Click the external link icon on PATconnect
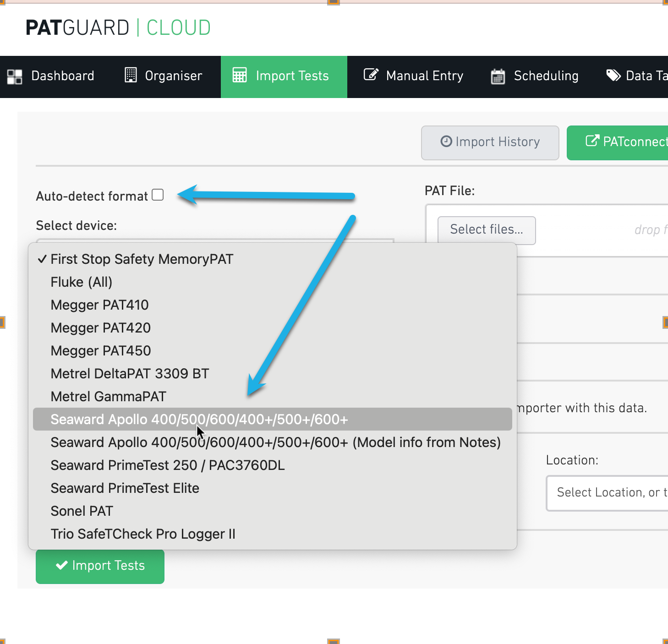 [x=592, y=141]
